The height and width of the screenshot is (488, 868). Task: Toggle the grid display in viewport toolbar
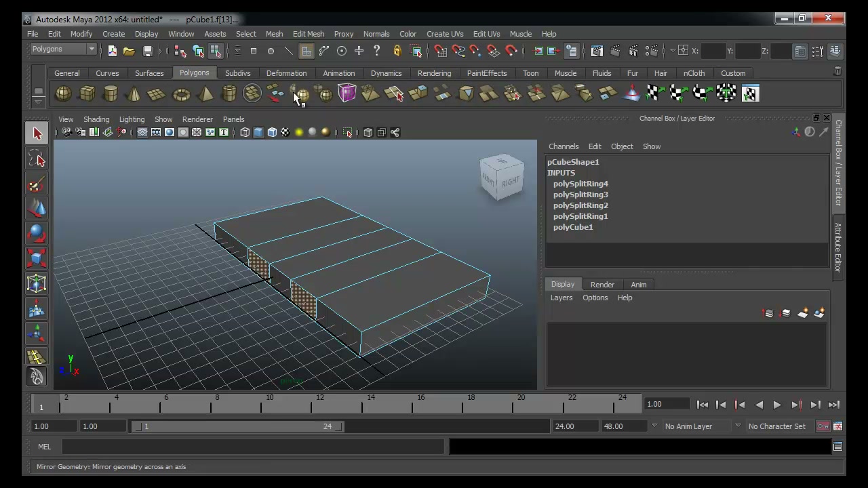(x=142, y=132)
